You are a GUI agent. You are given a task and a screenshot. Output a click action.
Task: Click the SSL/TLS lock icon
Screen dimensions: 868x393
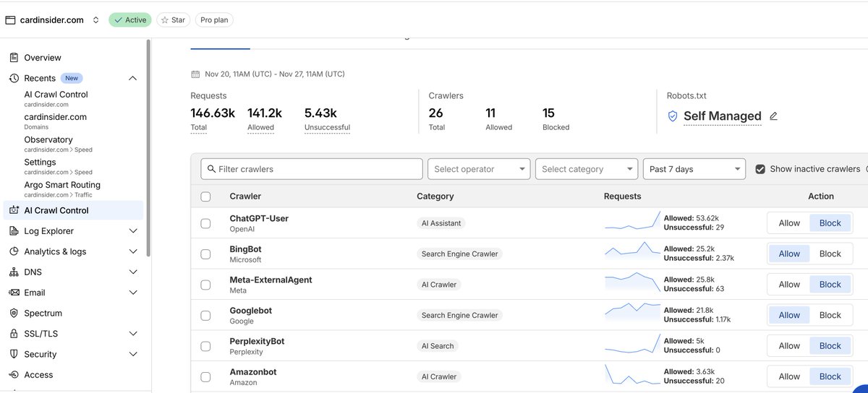tap(14, 334)
